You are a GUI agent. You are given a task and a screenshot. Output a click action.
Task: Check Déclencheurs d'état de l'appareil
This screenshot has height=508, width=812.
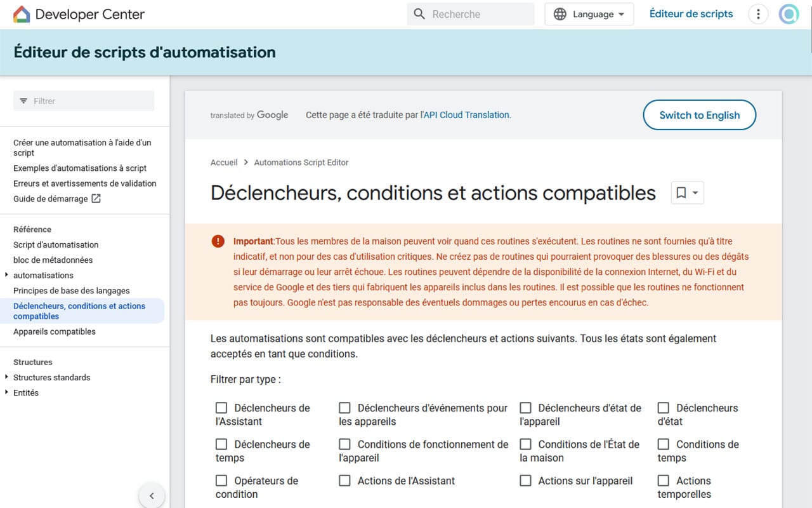tap(525, 408)
